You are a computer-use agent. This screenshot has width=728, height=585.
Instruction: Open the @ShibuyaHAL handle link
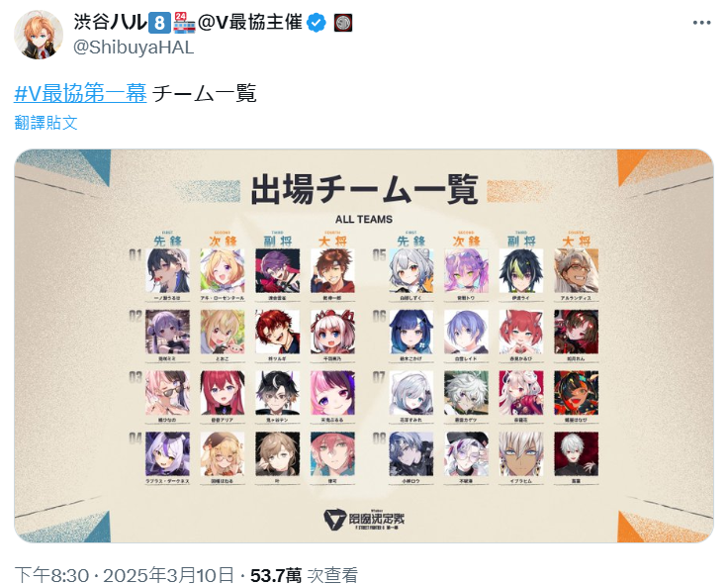tap(134, 48)
